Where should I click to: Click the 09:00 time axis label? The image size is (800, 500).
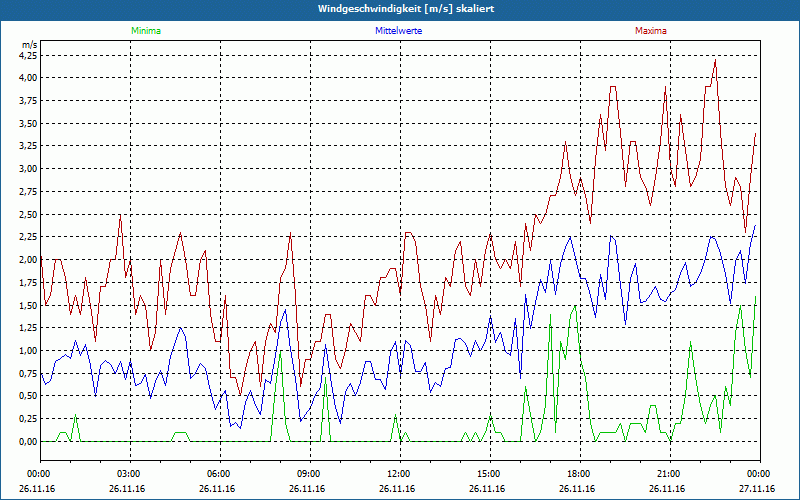pyautogui.click(x=310, y=474)
